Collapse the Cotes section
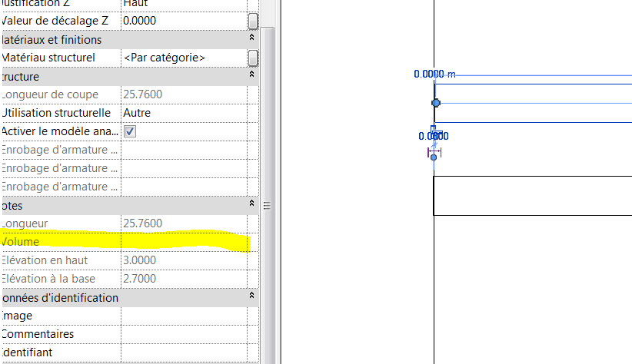Viewport: 632px width, 364px height. (251, 205)
